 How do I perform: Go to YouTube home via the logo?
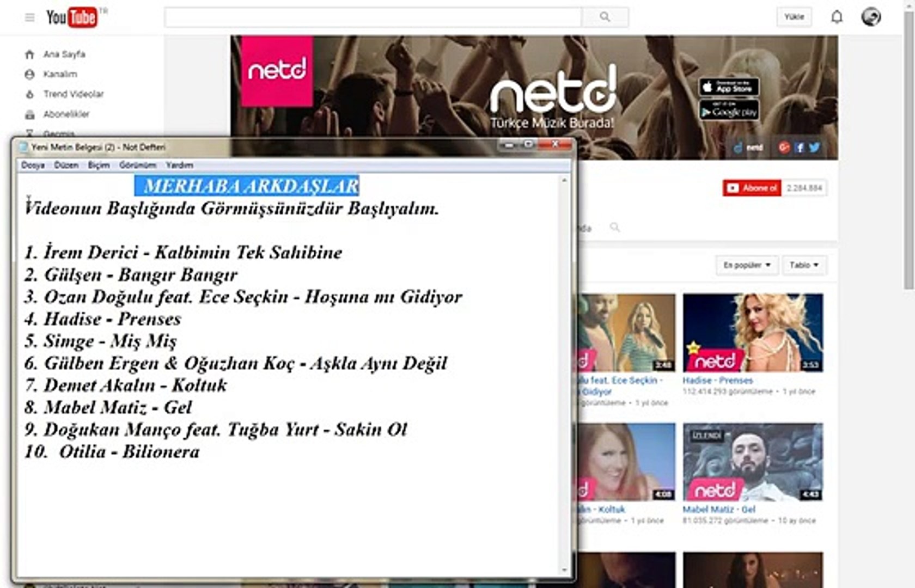(71, 17)
